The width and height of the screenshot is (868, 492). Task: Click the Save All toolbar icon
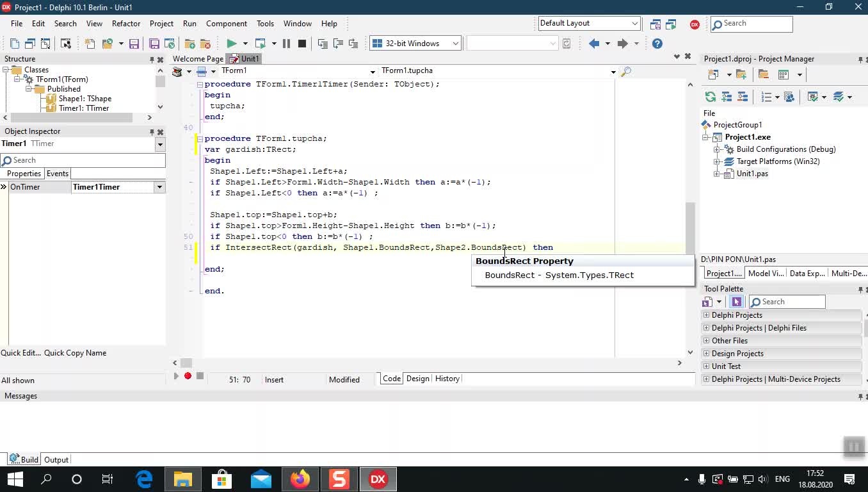click(x=154, y=44)
